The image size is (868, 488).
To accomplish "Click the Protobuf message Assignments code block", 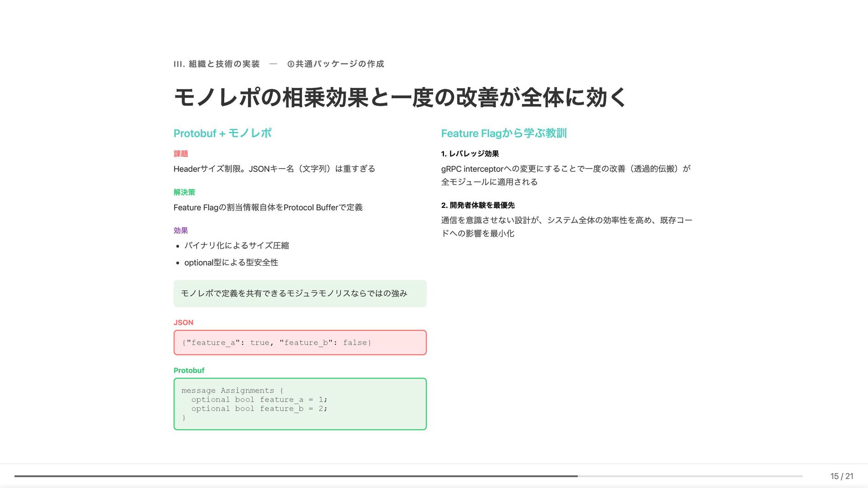I will (300, 404).
